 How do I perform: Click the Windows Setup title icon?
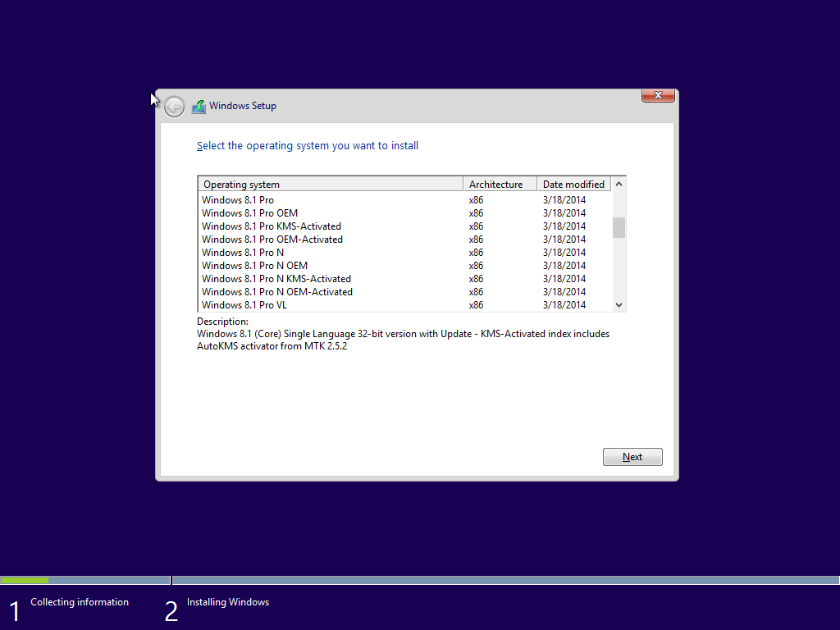click(x=199, y=107)
